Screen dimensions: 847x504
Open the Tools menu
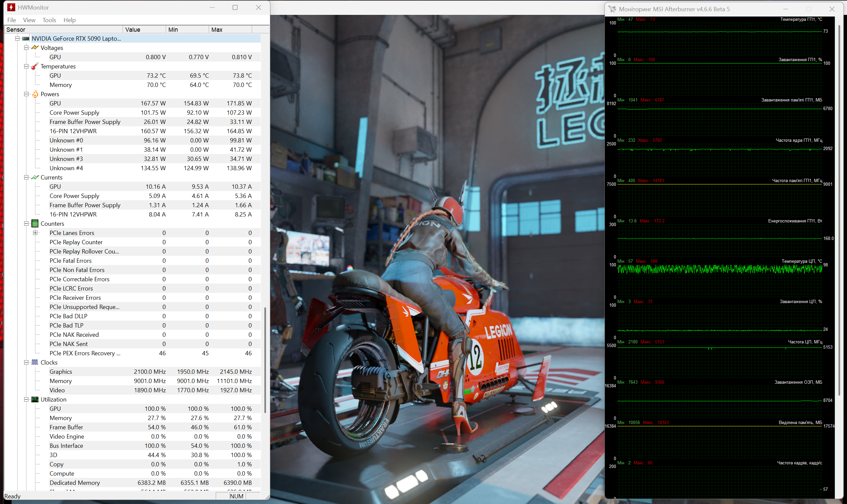(49, 20)
